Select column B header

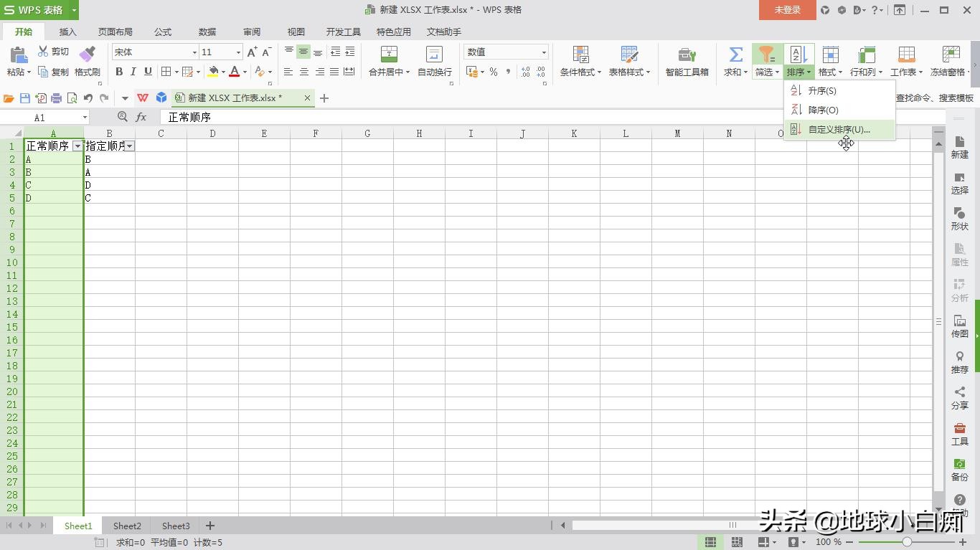pos(109,133)
